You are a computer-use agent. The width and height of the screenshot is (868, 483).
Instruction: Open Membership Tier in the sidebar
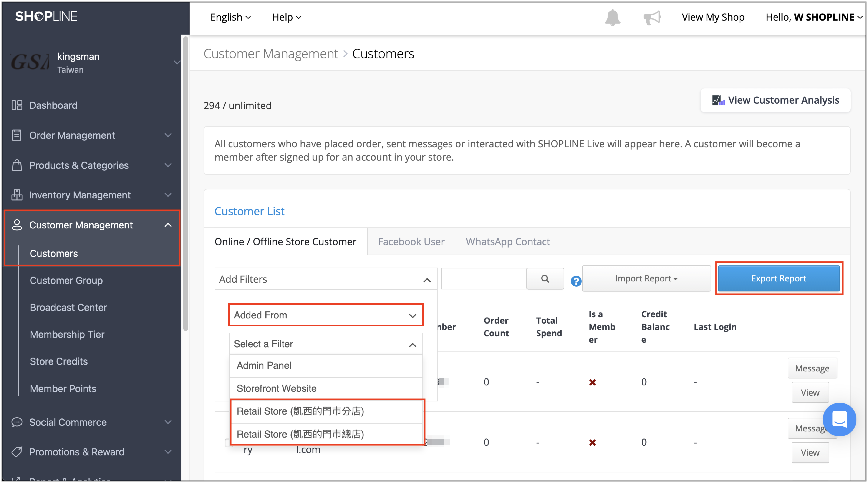coord(67,334)
